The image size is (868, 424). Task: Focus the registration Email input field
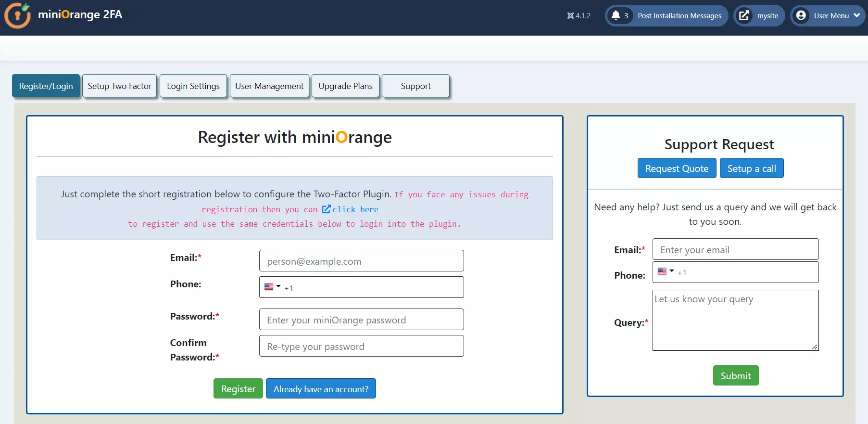click(362, 261)
